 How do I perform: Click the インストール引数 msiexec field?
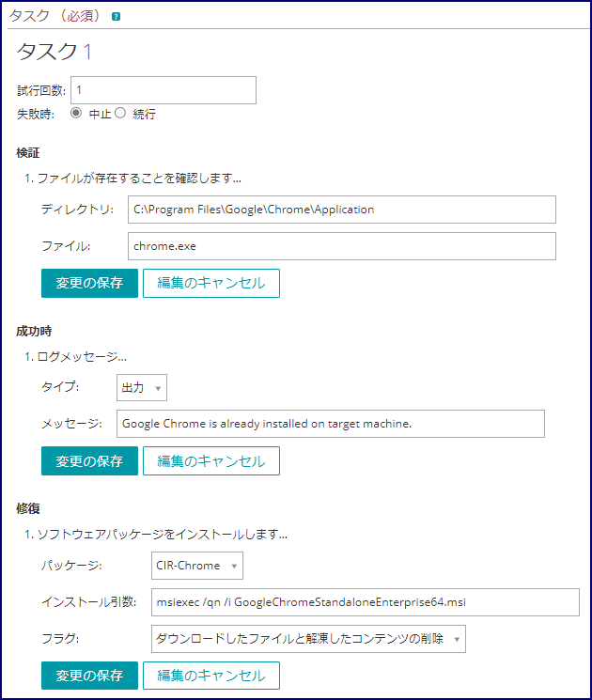[x=366, y=602]
